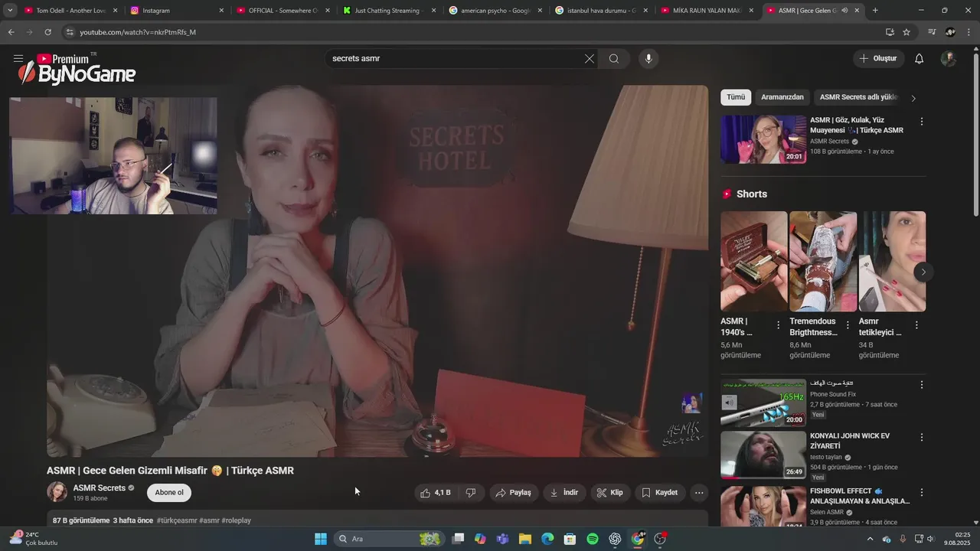View site information icon in address bar
This screenshot has width=980, height=551.
coord(70,32)
